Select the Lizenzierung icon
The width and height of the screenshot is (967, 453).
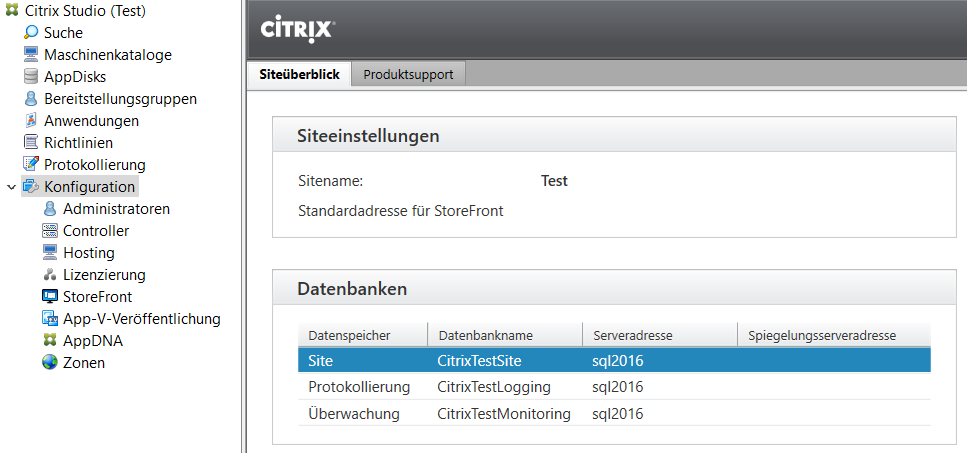point(50,275)
